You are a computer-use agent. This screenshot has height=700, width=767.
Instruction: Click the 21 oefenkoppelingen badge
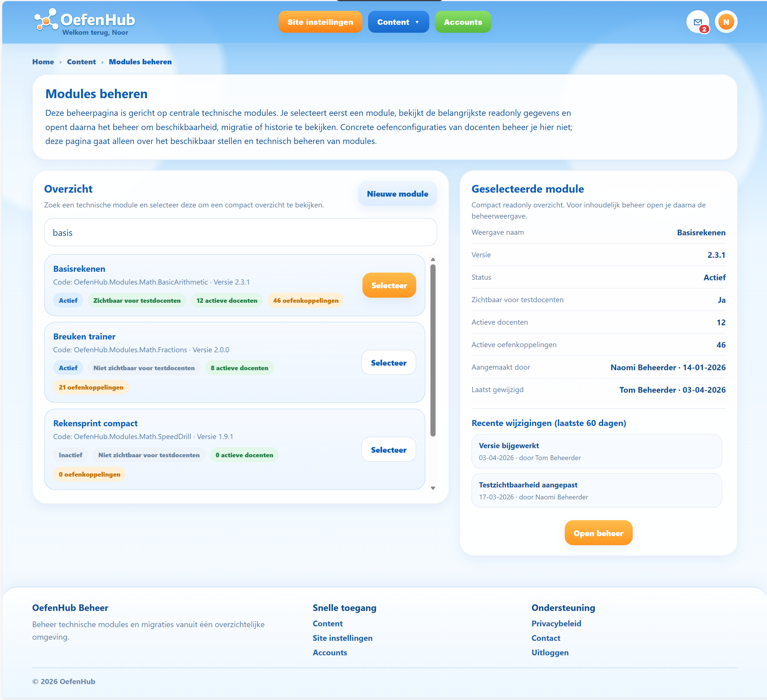[91, 387]
